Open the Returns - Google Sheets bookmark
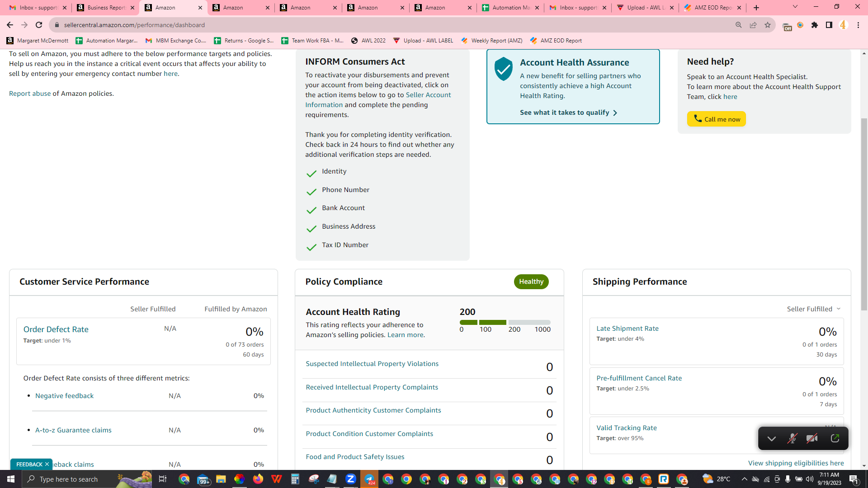Screen dimensions: 868x488 tap(244, 41)
